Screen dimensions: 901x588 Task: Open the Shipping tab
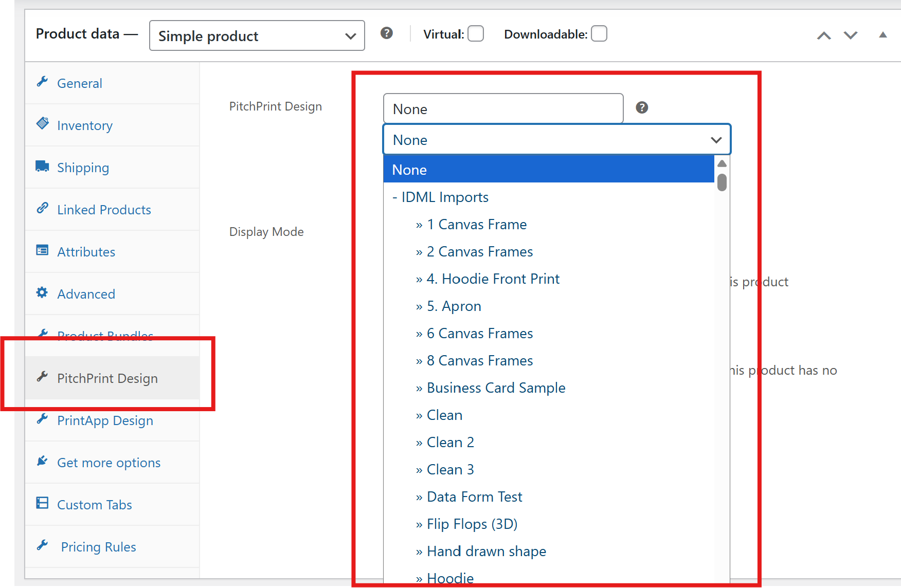click(x=112, y=168)
